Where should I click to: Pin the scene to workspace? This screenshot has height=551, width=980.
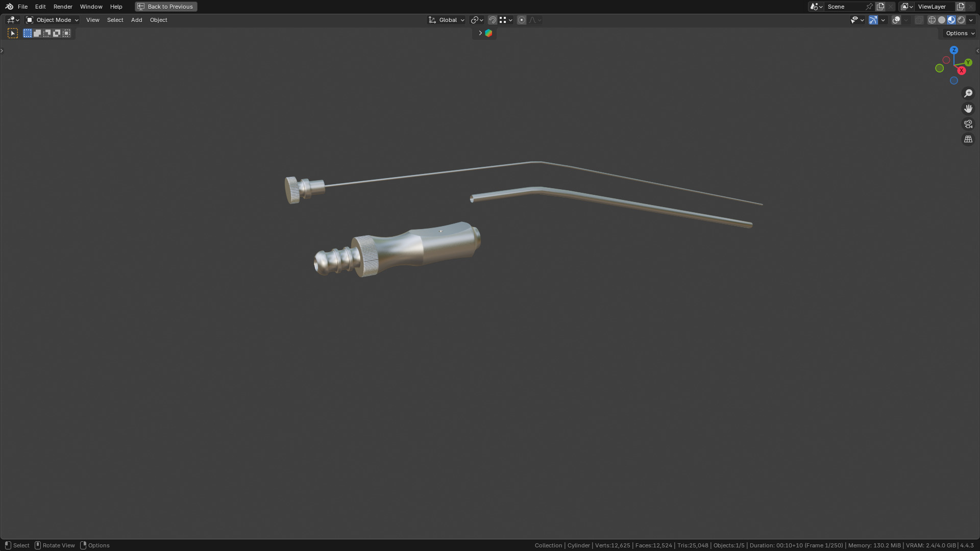(x=869, y=7)
